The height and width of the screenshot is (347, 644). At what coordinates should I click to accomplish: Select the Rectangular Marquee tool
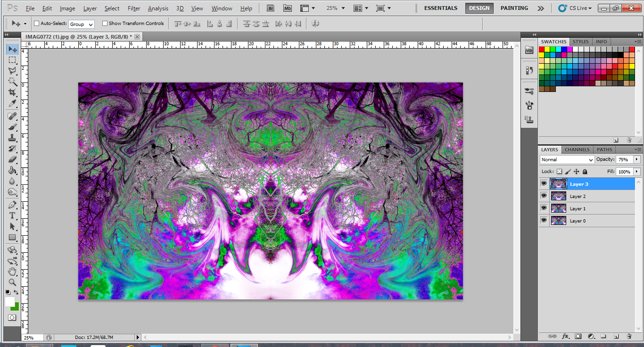pos(12,60)
